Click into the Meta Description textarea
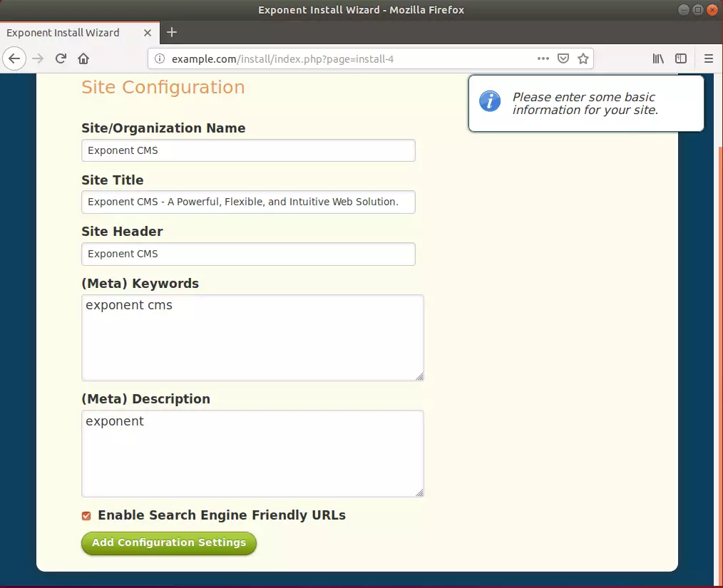The height and width of the screenshot is (588, 723). pyautogui.click(x=252, y=453)
